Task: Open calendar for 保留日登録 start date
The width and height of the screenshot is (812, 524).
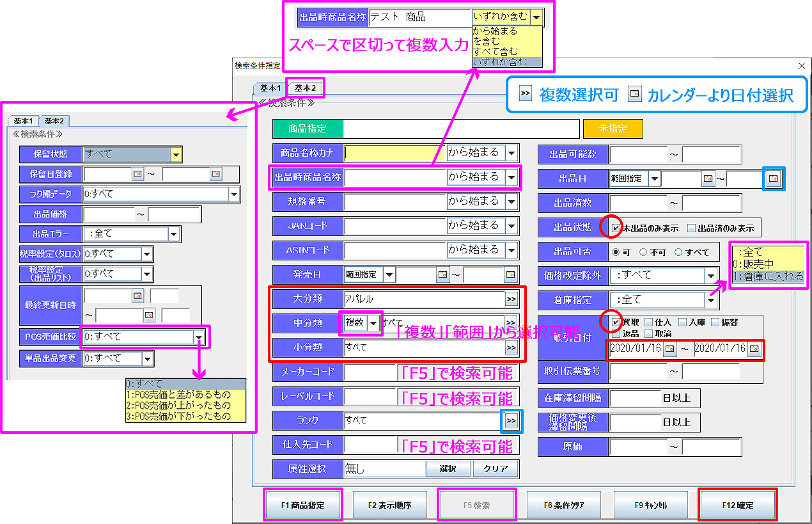Action: (138, 174)
